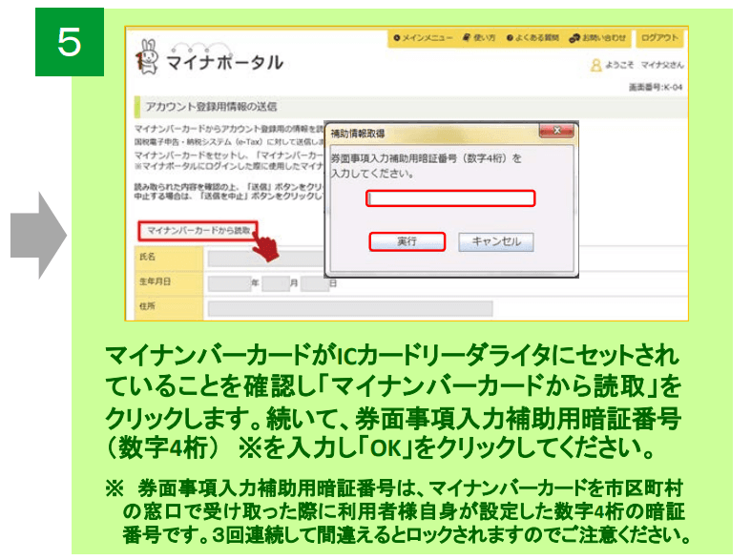Viewport: 751px width, 560px height.
Task: Click the 氏名 input field
Action: pos(266,259)
